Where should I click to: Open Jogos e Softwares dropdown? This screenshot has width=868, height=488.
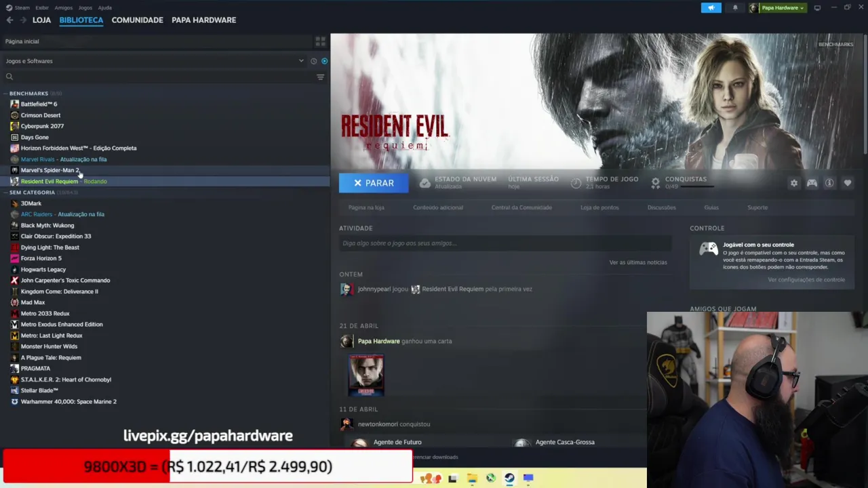point(155,61)
